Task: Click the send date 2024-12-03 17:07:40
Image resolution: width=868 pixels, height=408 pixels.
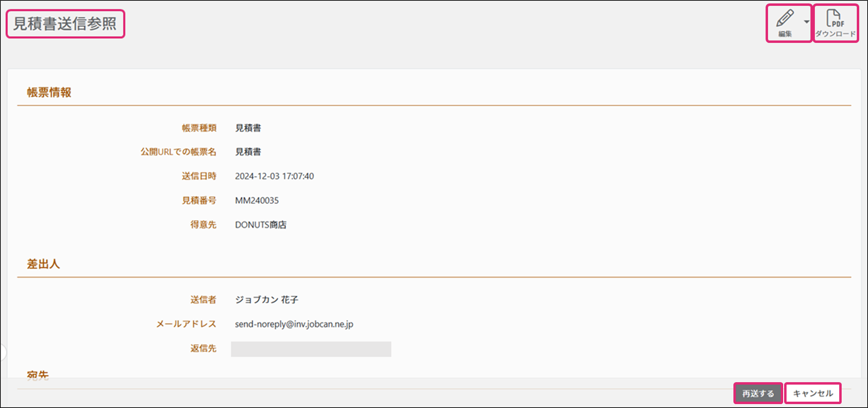Action: [x=274, y=176]
